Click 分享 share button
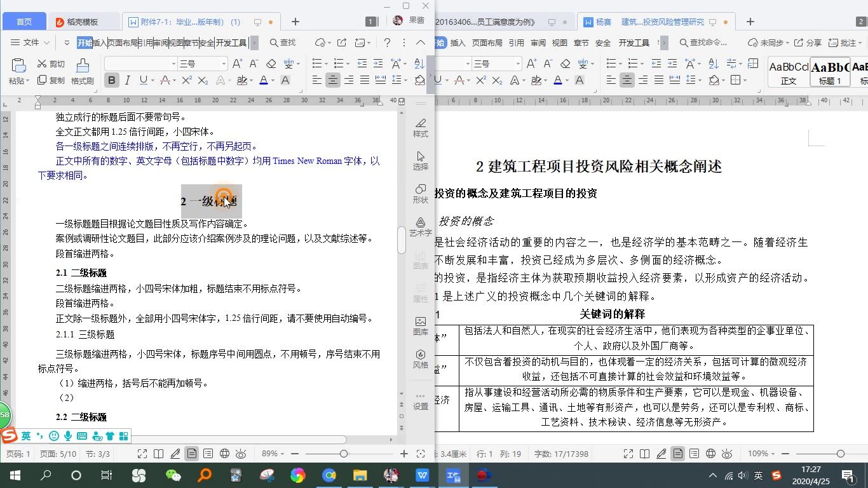Viewport: 868px width, 488px height. click(x=806, y=43)
